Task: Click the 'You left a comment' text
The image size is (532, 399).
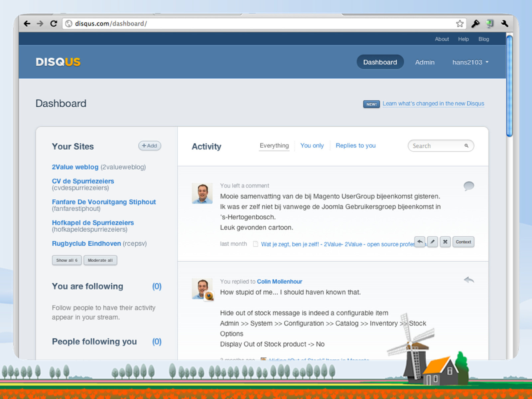Action: coord(244,186)
